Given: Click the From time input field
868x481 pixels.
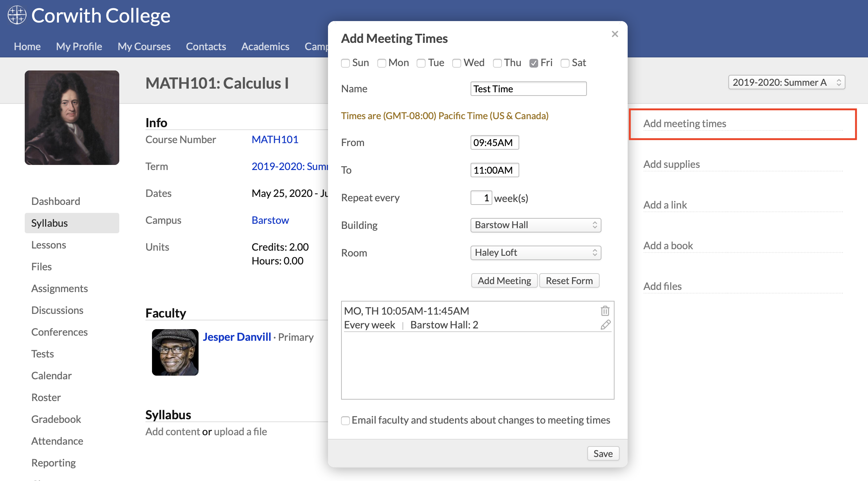Looking at the screenshot, I should [494, 142].
